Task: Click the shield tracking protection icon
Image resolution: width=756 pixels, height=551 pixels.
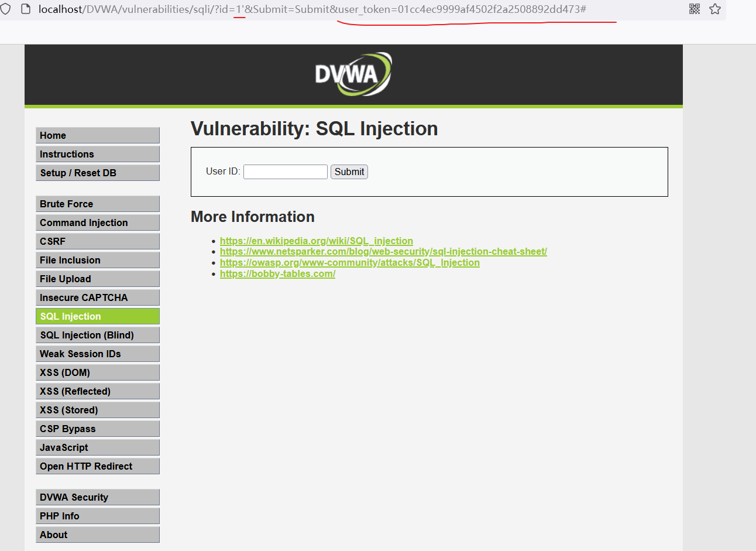Action: pos(6,9)
